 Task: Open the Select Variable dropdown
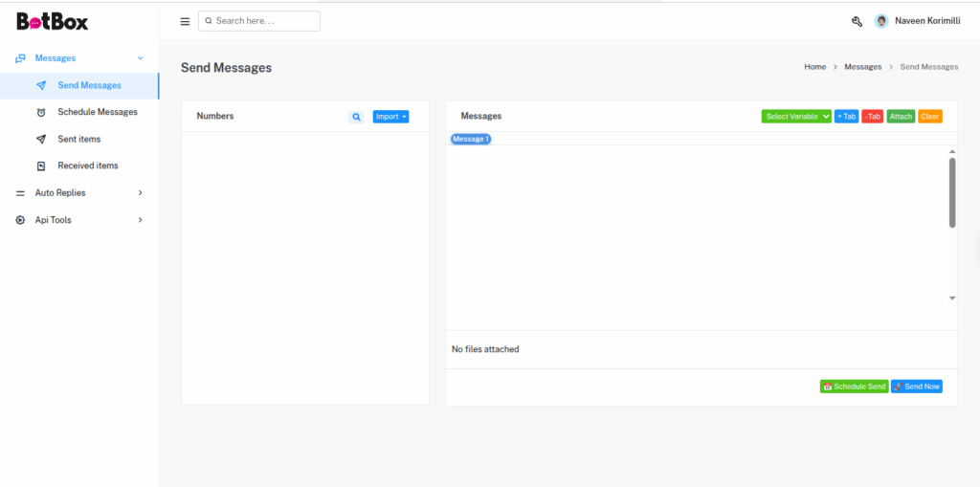[796, 117]
